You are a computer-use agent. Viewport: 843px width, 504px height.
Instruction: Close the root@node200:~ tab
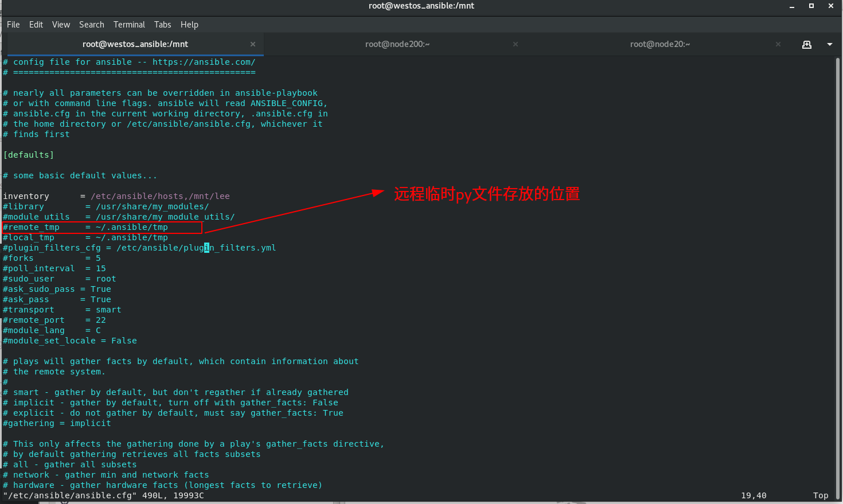coord(516,44)
